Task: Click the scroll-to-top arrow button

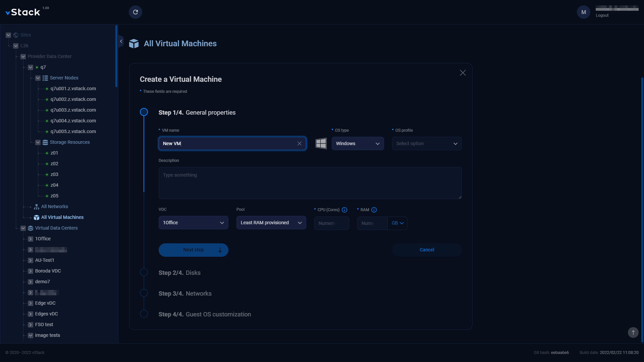Action: [633, 333]
